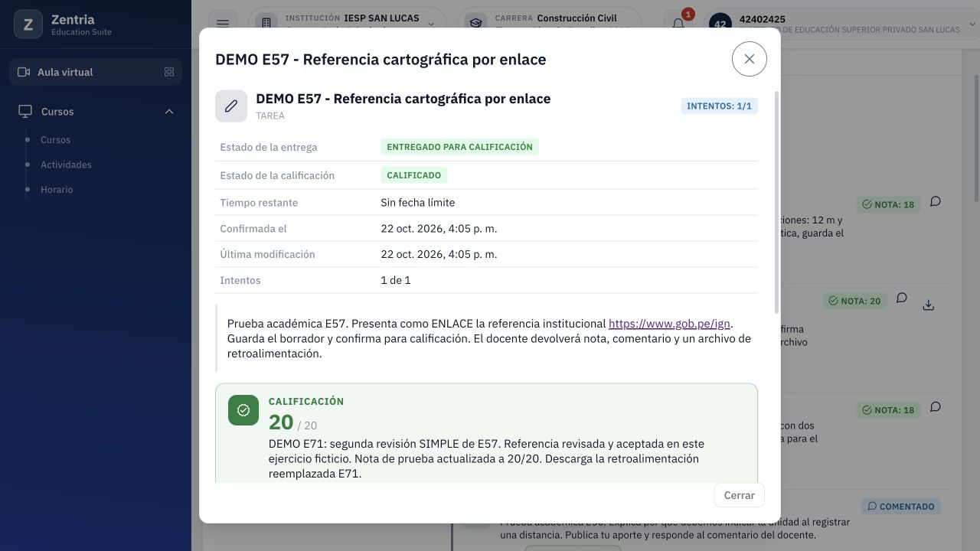Click the grade value 20
Viewport: 980px width, 551px height.
tap(281, 422)
